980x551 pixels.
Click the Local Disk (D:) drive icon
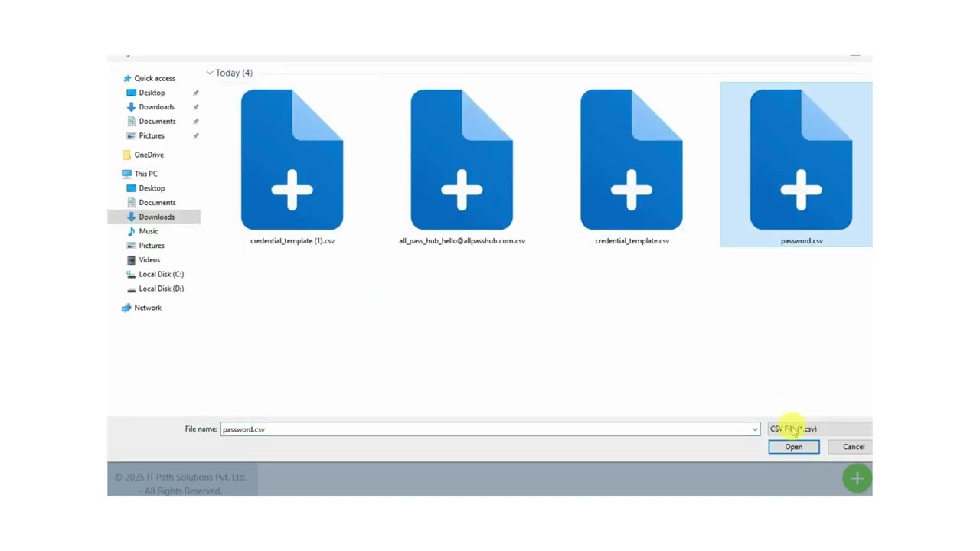tap(132, 289)
